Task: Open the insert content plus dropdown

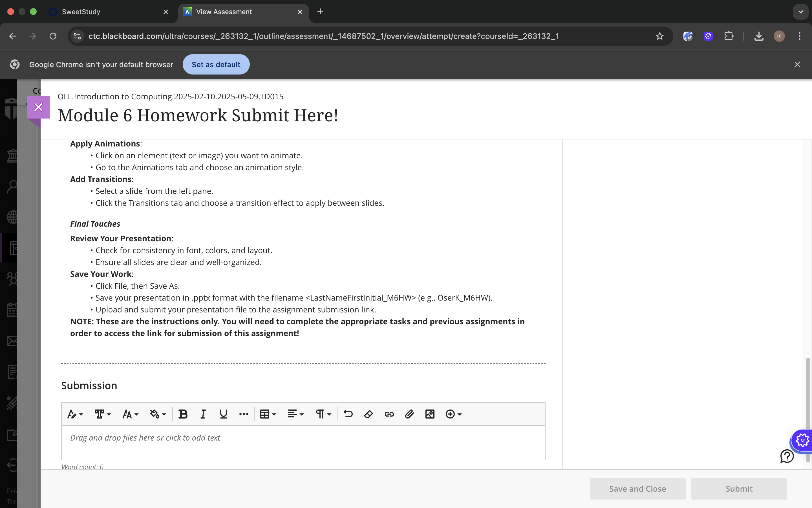Action: pyautogui.click(x=454, y=414)
